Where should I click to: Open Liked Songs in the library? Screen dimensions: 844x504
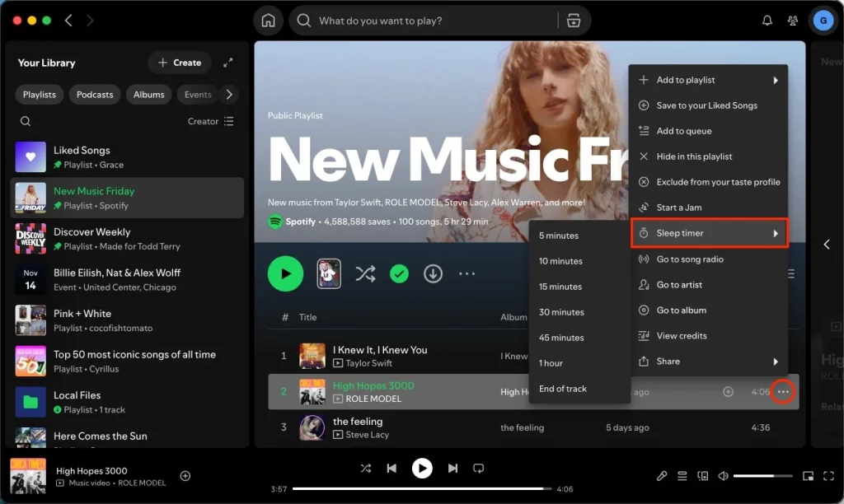click(127, 157)
